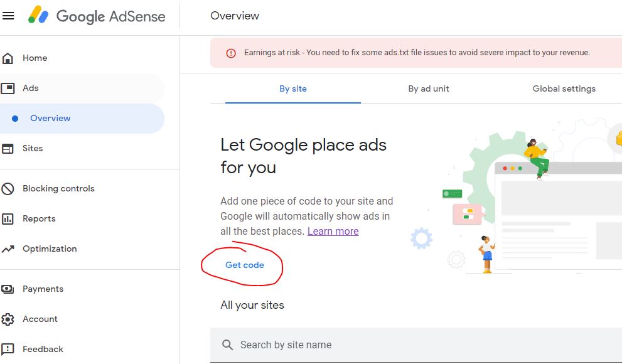Select the Payments wallet icon
622x364 pixels.
(x=9, y=289)
